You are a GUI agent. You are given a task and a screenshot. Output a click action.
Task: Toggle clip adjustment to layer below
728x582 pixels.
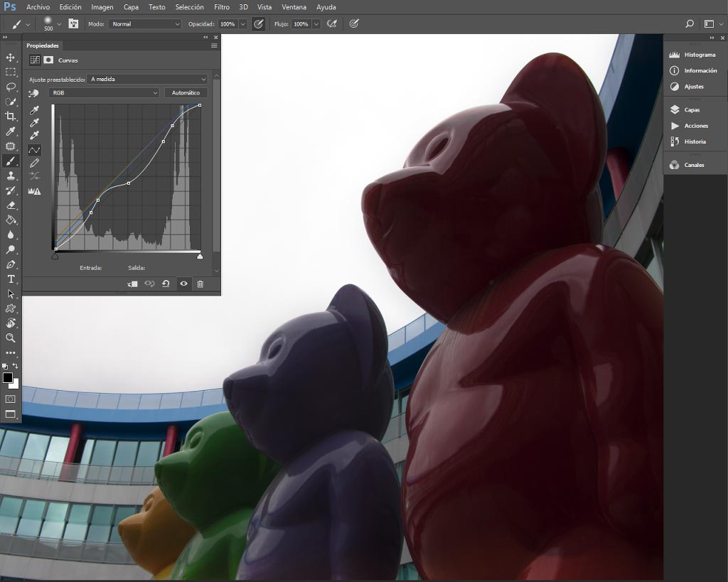(x=132, y=284)
